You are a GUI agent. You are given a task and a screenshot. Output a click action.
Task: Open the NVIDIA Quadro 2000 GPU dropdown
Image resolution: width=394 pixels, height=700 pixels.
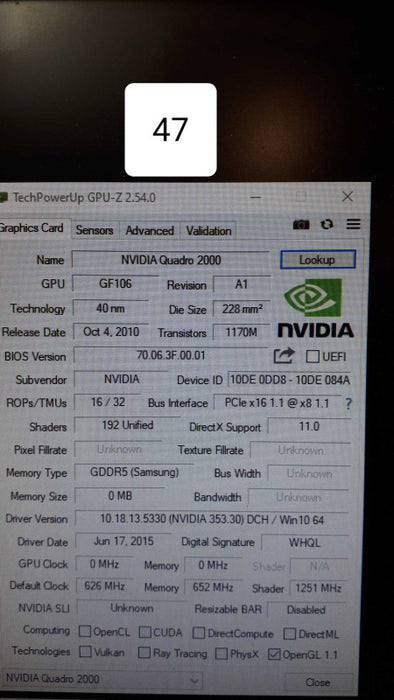(x=101, y=679)
